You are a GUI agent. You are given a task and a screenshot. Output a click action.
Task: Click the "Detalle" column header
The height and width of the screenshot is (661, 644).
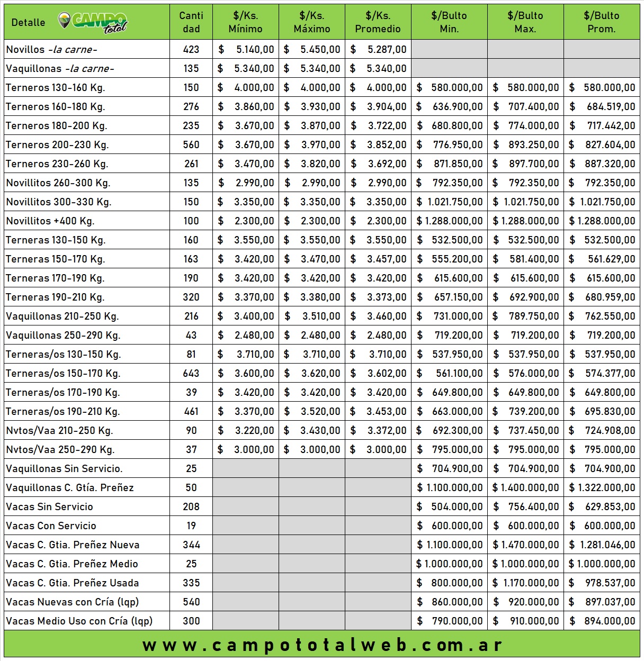pyautogui.click(x=28, y=23)
